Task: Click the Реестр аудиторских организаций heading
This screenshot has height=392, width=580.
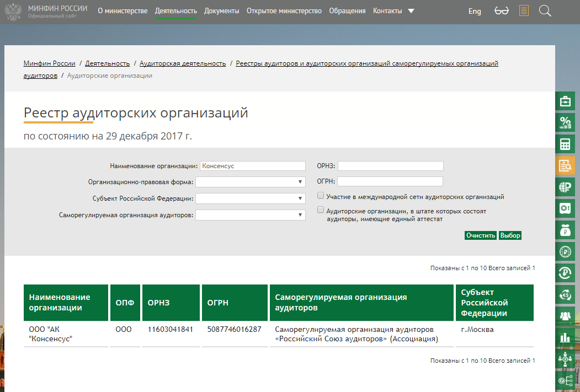Action: coord(136,112)
